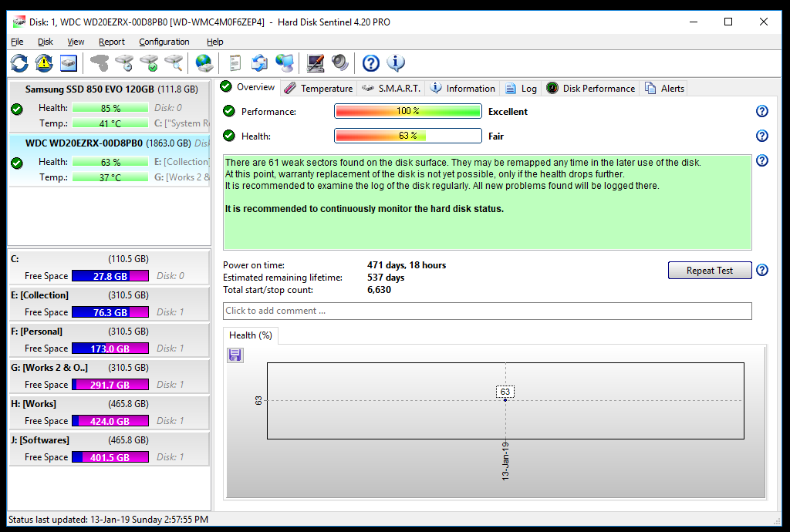790x532 pixels.
Task: Click the Performance 100 % bar
Action: pyautogui.click(x=407, y=111)
